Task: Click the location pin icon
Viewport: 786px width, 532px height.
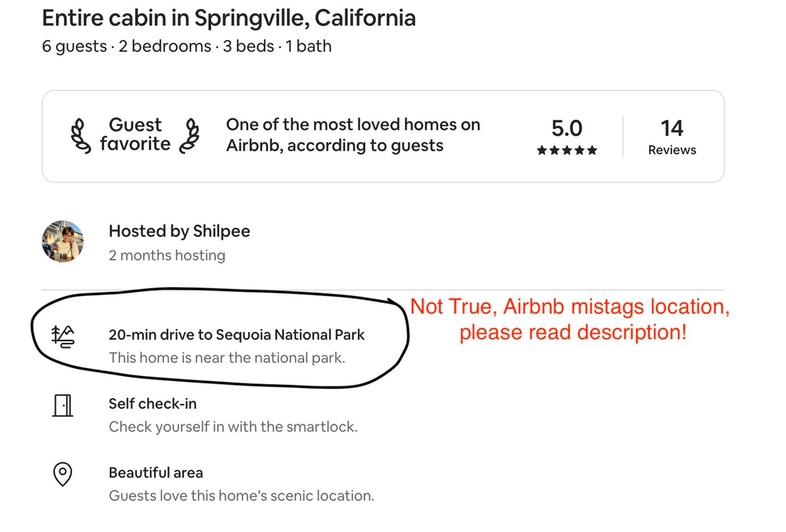Action: click(63, 474)
